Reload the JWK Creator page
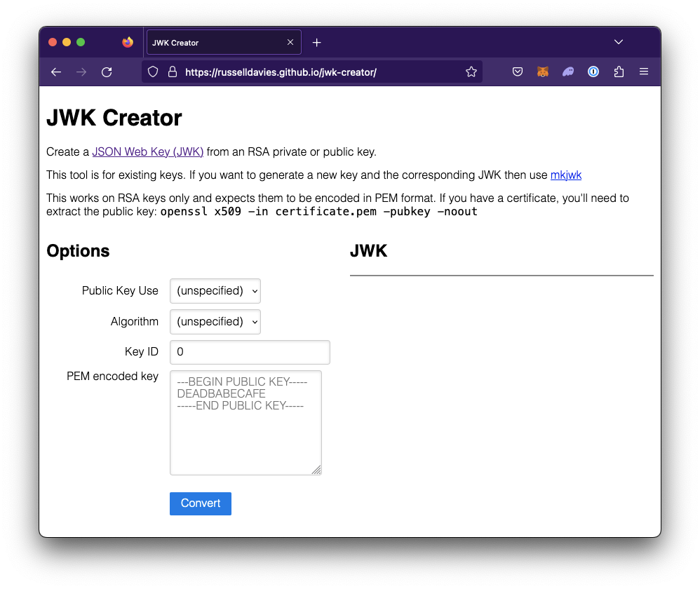Viewport: 700px width, 589px height. [x=107, y=72]
